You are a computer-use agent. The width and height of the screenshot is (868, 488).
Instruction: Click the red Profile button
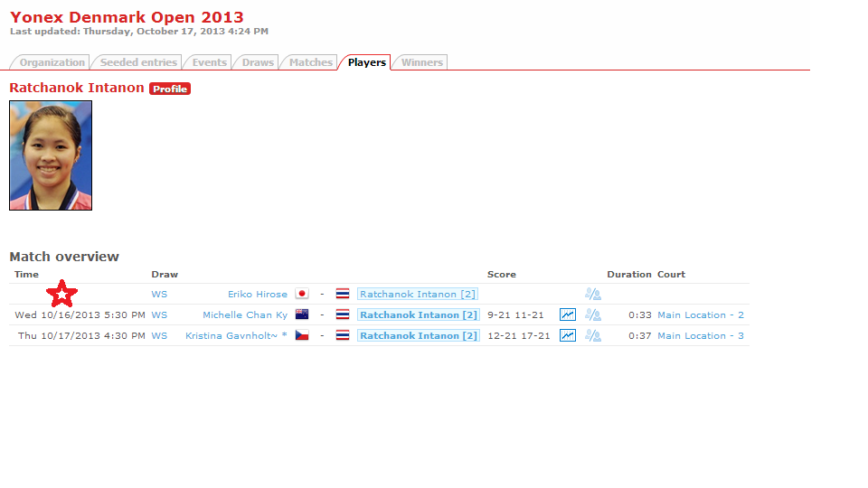(170, 89)
